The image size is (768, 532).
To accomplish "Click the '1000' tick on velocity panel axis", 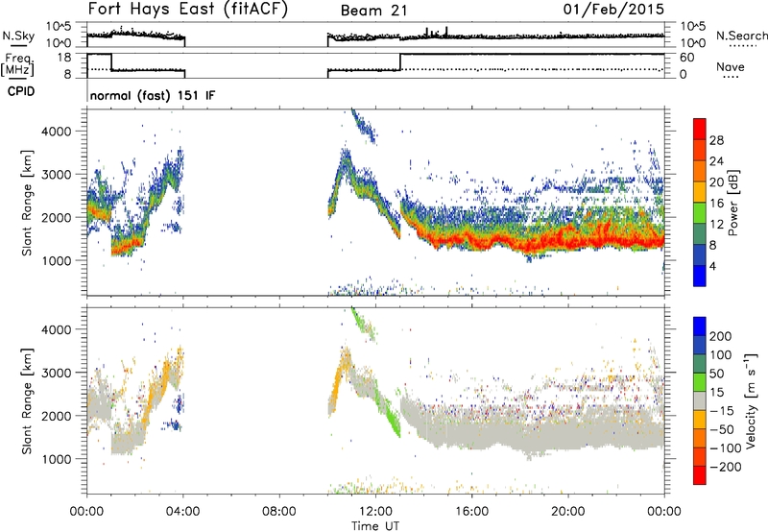I will click(x=56, y=459).
